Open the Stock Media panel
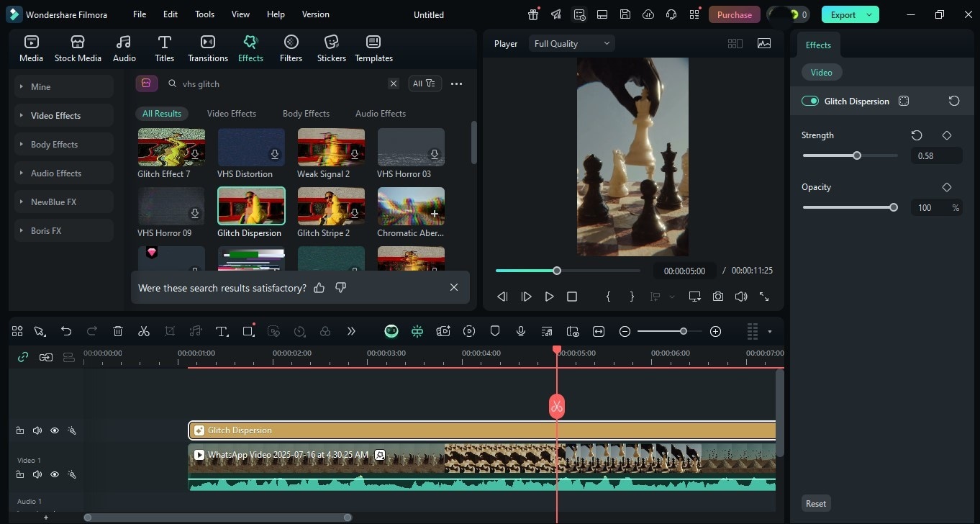980x524 pixels. tap(78, 48)
